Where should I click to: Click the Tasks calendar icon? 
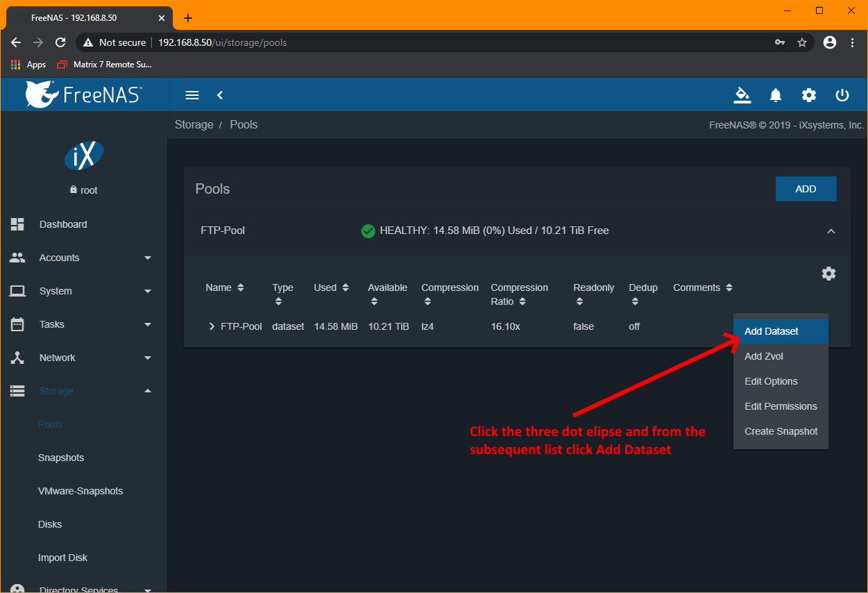(x=17, y=324)
